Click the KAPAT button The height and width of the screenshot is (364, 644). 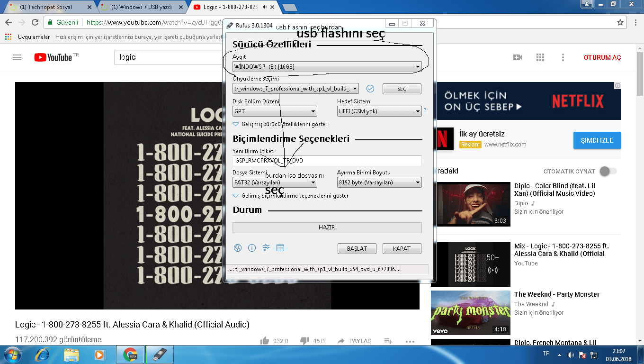402,248
